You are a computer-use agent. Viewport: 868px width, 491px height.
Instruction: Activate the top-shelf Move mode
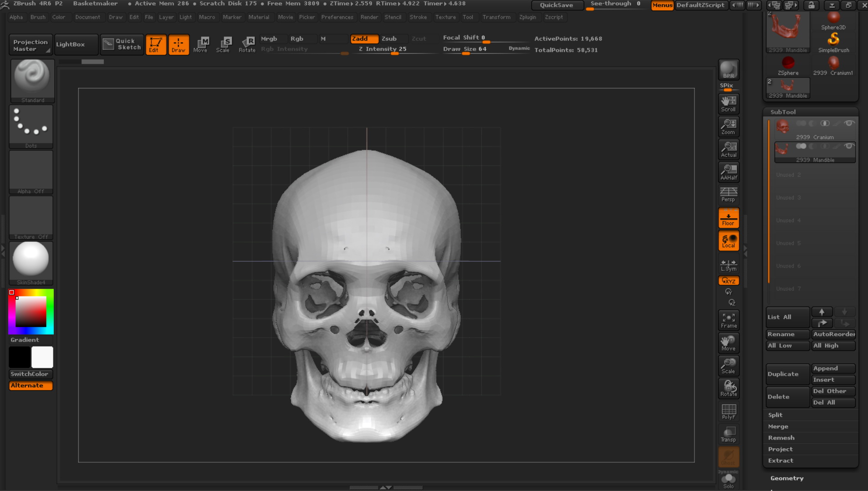pos(200,44)
